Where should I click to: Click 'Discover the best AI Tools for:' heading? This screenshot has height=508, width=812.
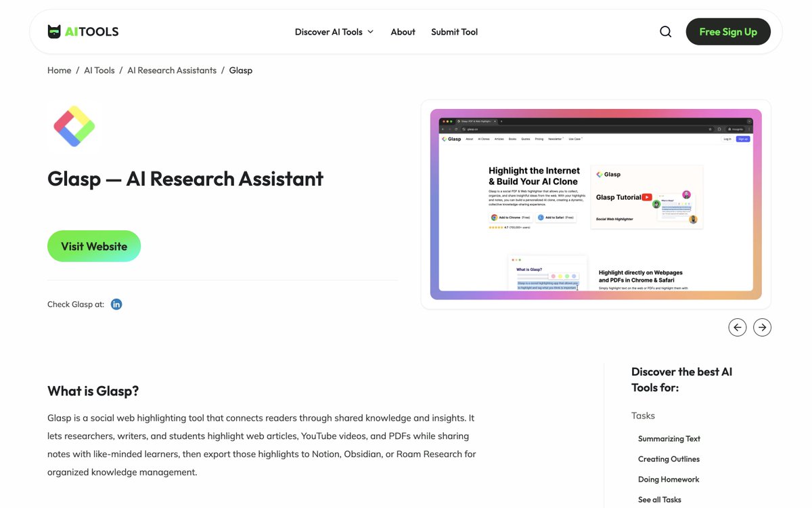[x=681, y=379]
